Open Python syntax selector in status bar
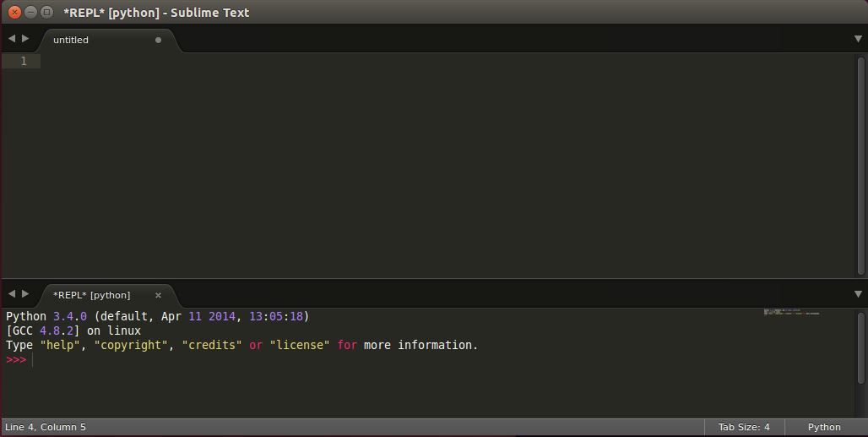Screen dimensions: 868x437 coord(824,427)
